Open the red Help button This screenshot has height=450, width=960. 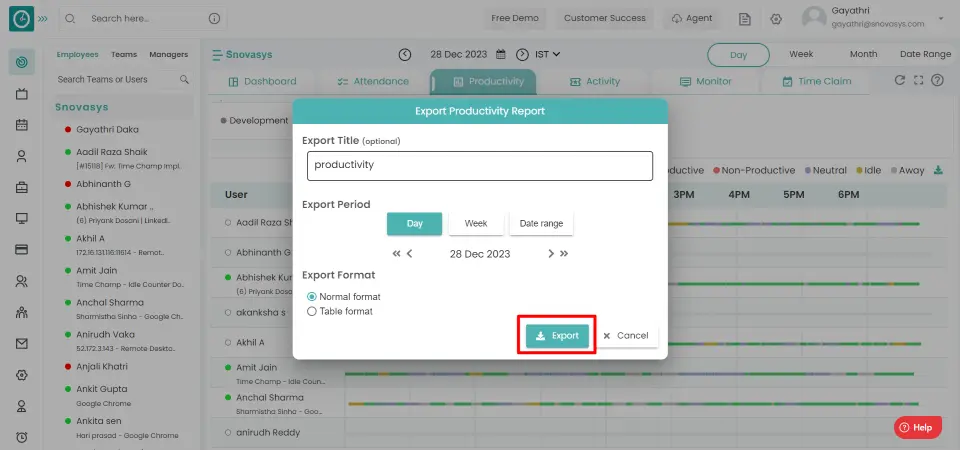point(917,427)
